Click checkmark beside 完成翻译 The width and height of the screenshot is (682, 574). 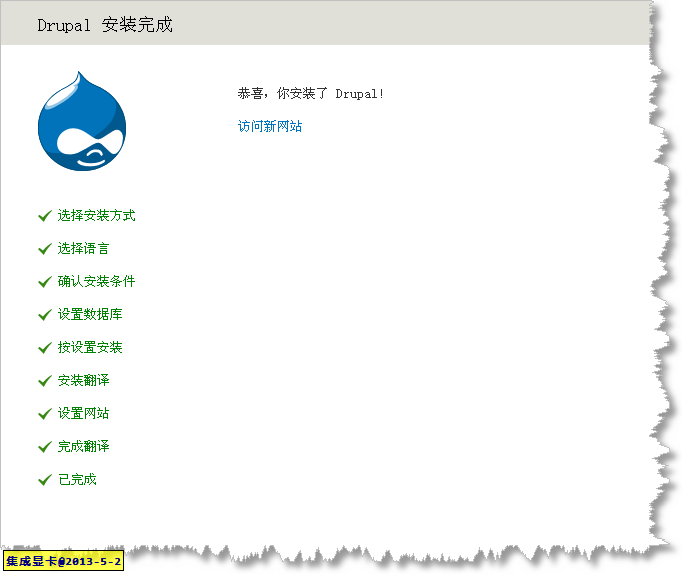(45, 447)
